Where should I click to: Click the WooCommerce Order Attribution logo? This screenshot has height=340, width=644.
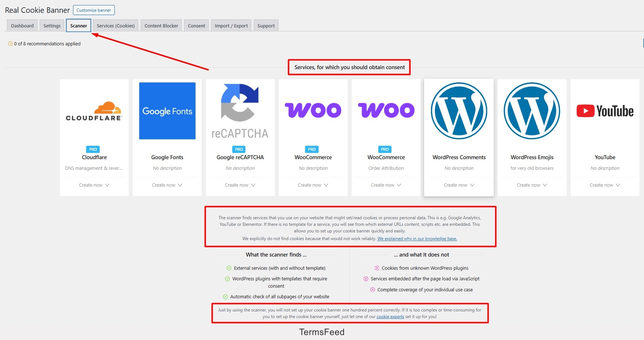coord(386,110)
